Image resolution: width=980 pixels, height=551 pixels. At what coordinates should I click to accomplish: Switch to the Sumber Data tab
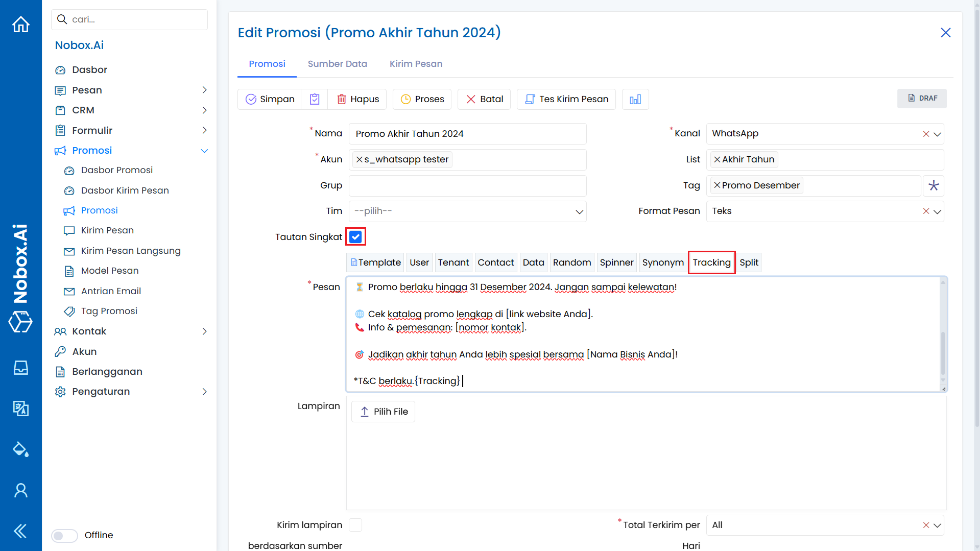[337, 64]
